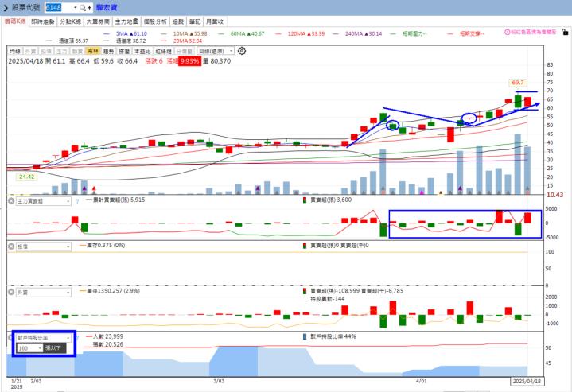The width and height of the screenshot is (572, 392).
Task: Click the 2025/04/18 date marker on x-axis
Action: (x=527, y=381)
